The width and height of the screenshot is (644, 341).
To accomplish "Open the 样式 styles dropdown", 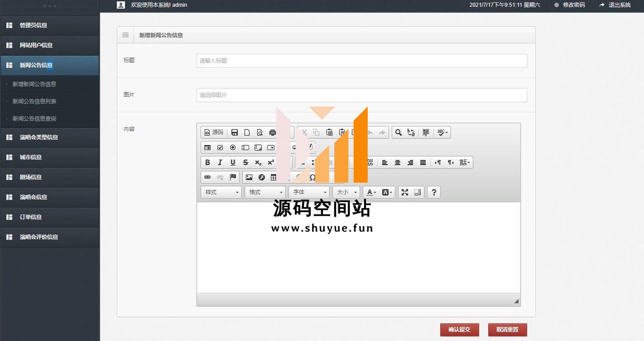I will pos(221,192).
